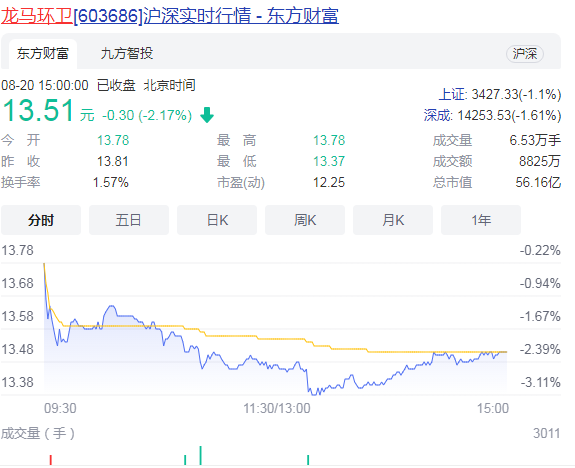Click the -0.22% axis label
Viewport: 575px width, 468px height.
(540, 251)
